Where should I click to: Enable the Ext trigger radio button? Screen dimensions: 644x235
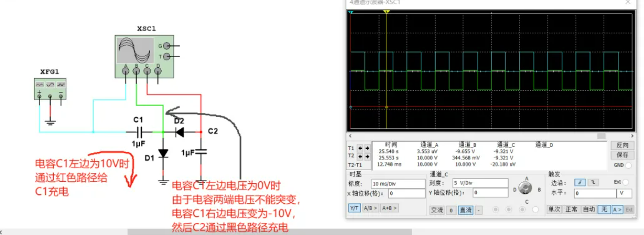coord(625,182)
